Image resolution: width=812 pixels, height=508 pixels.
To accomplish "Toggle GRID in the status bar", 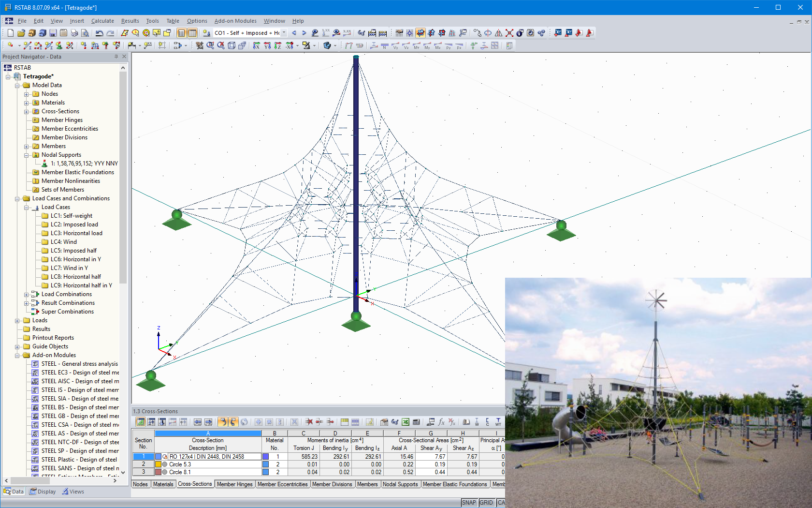I will click(486, 503).
